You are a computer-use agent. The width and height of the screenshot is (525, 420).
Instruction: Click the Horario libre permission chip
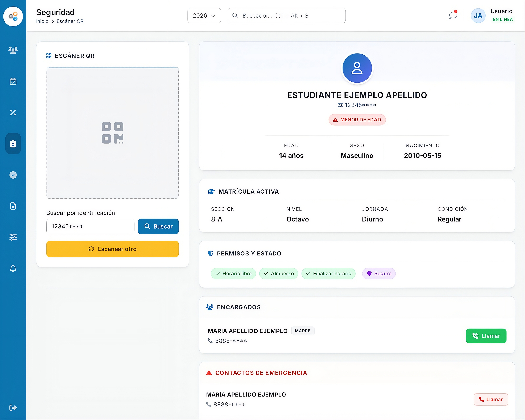pyautogui.click(x=233, y=273)
